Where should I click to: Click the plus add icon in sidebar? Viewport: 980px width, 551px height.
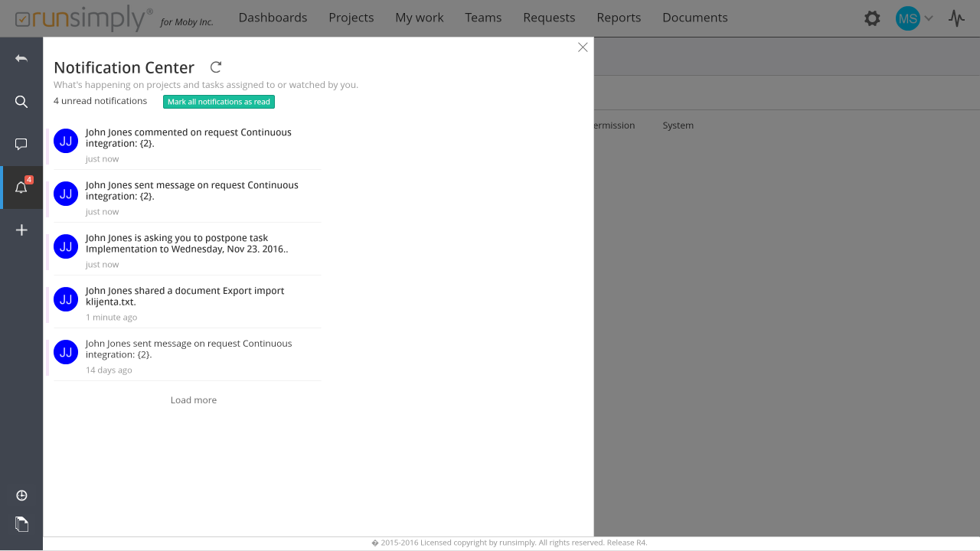pyautogui.click(x=21, y=230)
